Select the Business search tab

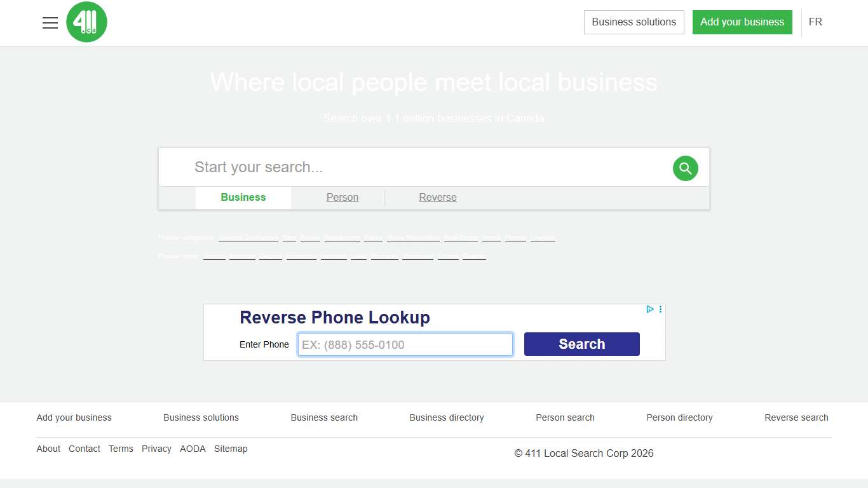243,197
